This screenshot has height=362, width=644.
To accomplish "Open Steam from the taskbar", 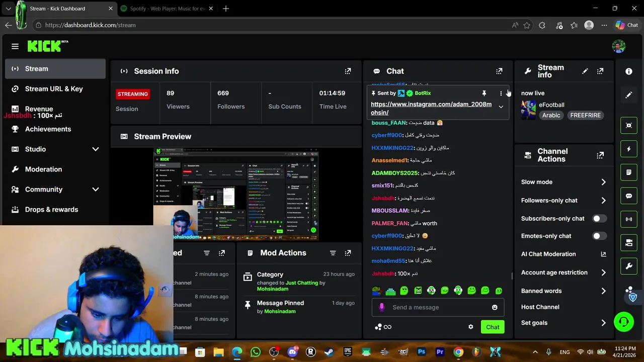I will pyautogui.click(x=329, y=352).
